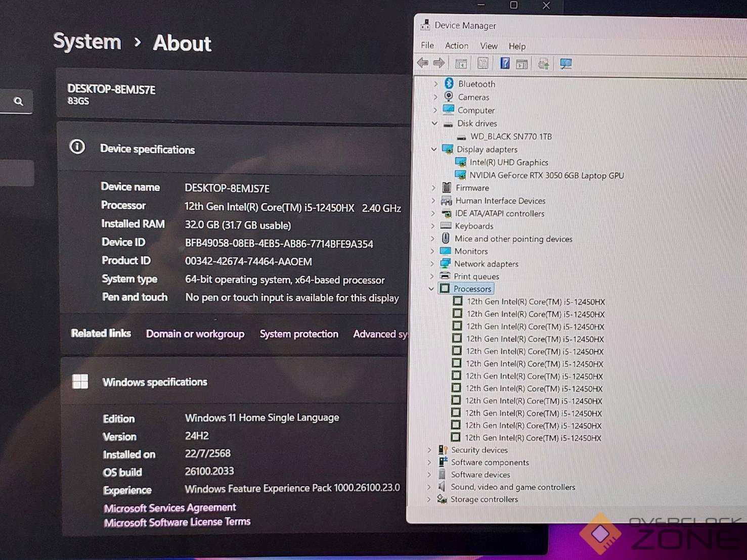
Task: Click the Device ID value BFB49058-08EB-4EB5-AB86-7714BFE9A354
Action: pyautogui.click(x=279, y=244)
